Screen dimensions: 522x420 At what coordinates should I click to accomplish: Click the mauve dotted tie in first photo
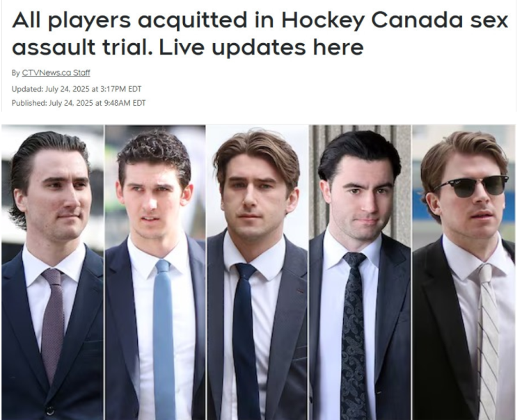coord(53,324)
